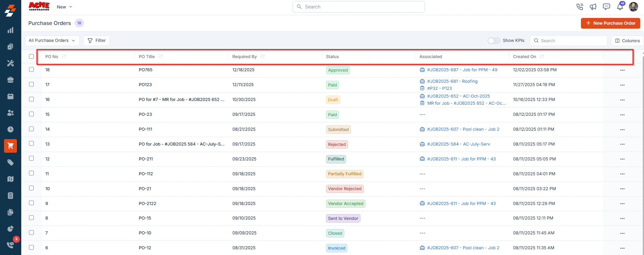Click the Associated column header
Viewport: 644px width, 255px height.
pos(431,57)
